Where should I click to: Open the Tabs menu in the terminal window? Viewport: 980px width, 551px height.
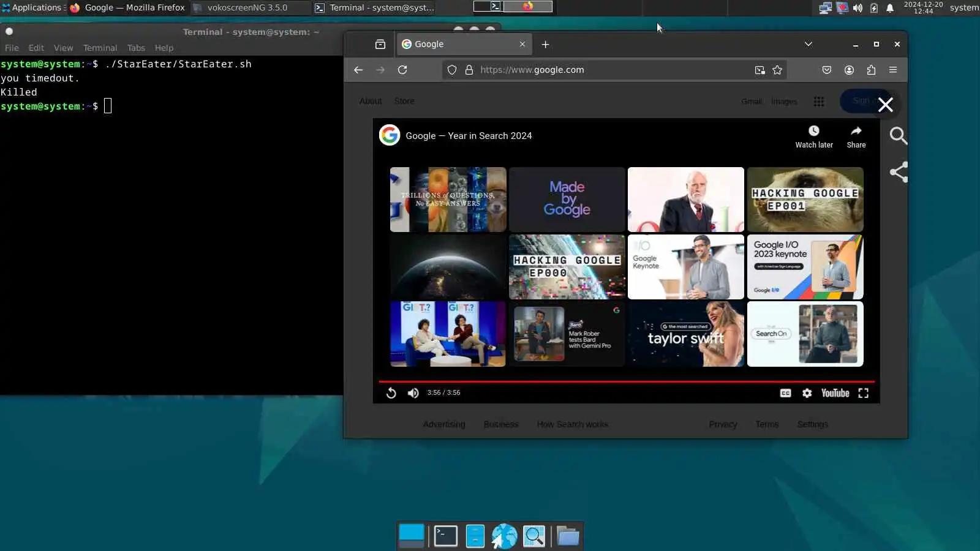tap(136, 48)
